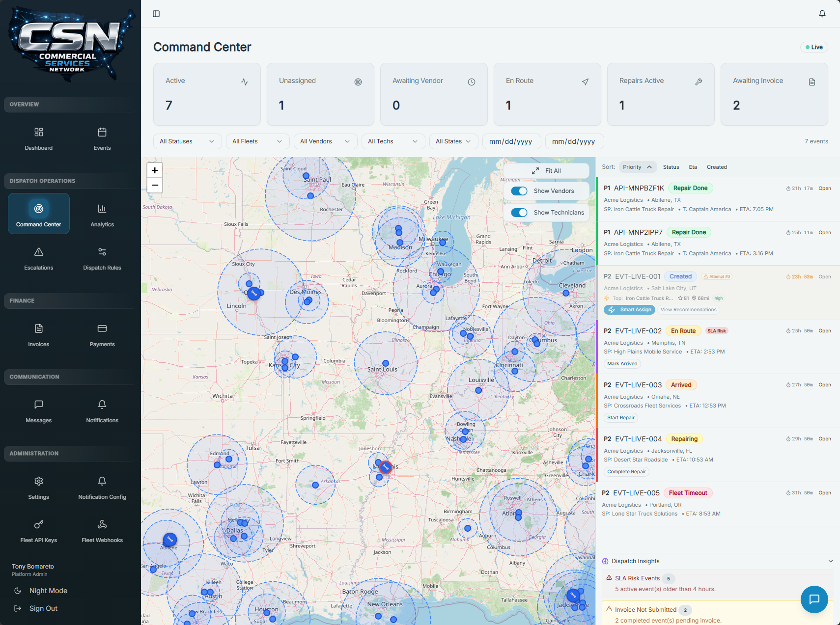This screenshot has height=625, width=840.
Task: Open the All Techs dropdown
Action: [393, 141]
